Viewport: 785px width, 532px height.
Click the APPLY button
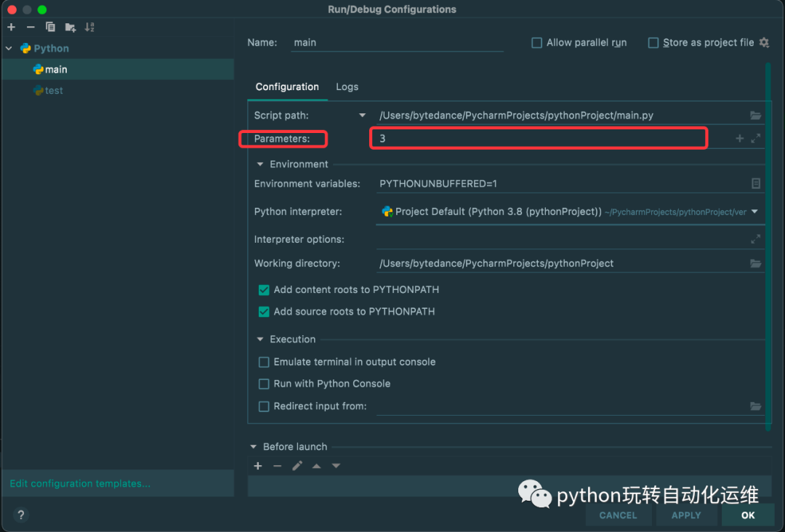[686, 515]
